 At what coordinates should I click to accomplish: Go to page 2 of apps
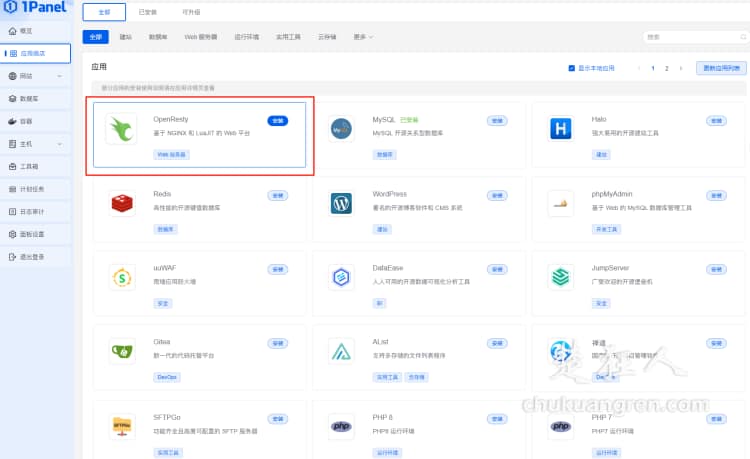[x=667, y=68]
